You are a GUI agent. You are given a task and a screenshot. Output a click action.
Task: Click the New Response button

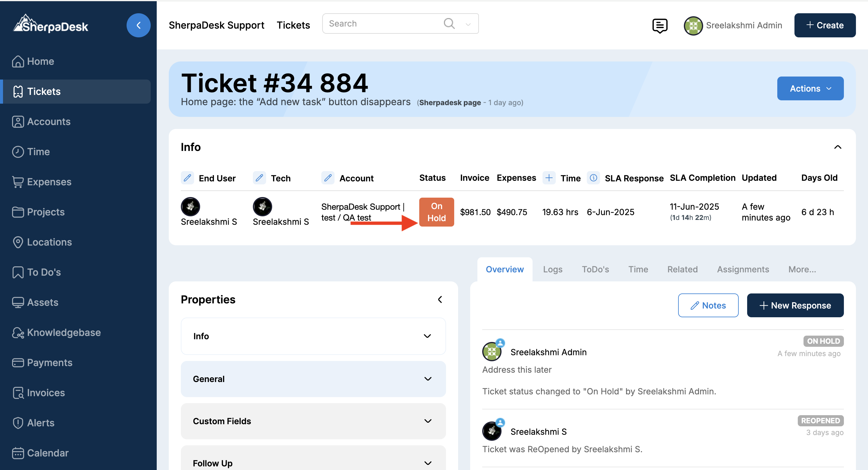[795, 305]
